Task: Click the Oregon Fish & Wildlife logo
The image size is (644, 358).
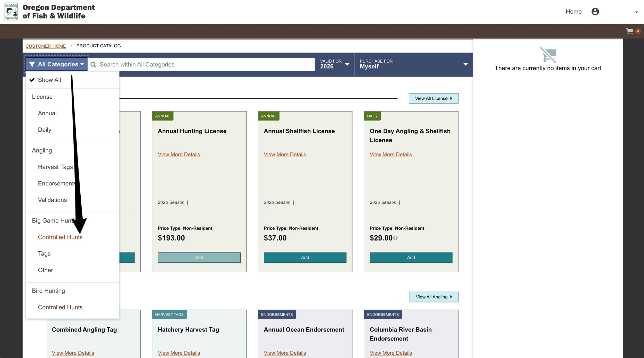Action: coord(11,12)
